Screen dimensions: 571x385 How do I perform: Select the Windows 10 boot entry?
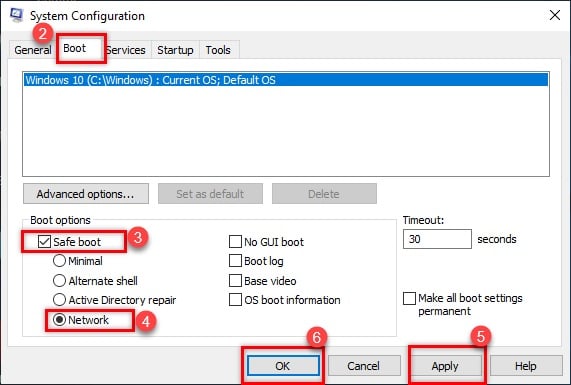pyautogui.click(x=286, y=80)
